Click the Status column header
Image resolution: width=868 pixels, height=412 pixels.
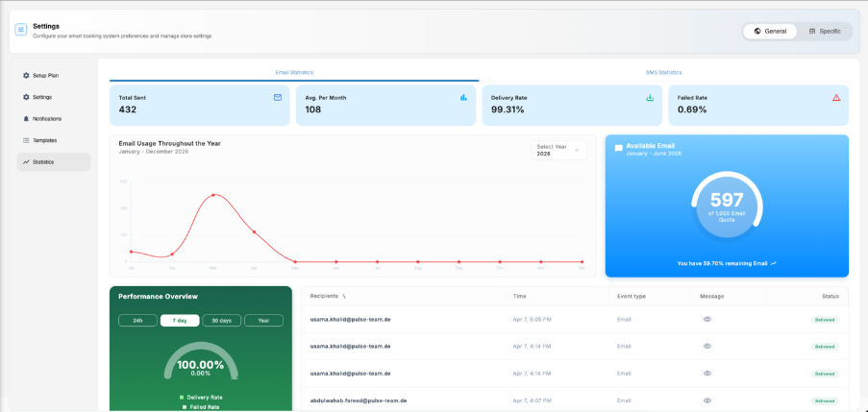[x=831, y=297]
